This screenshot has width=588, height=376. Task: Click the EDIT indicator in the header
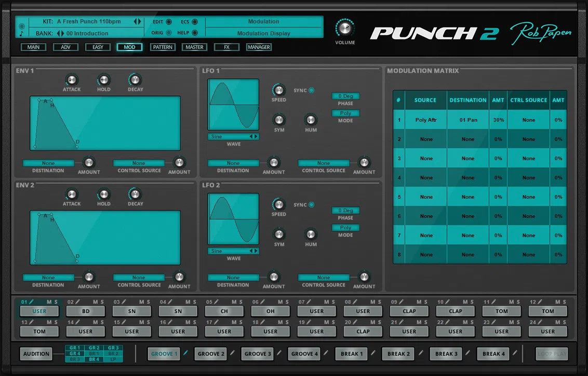(169, 22)
